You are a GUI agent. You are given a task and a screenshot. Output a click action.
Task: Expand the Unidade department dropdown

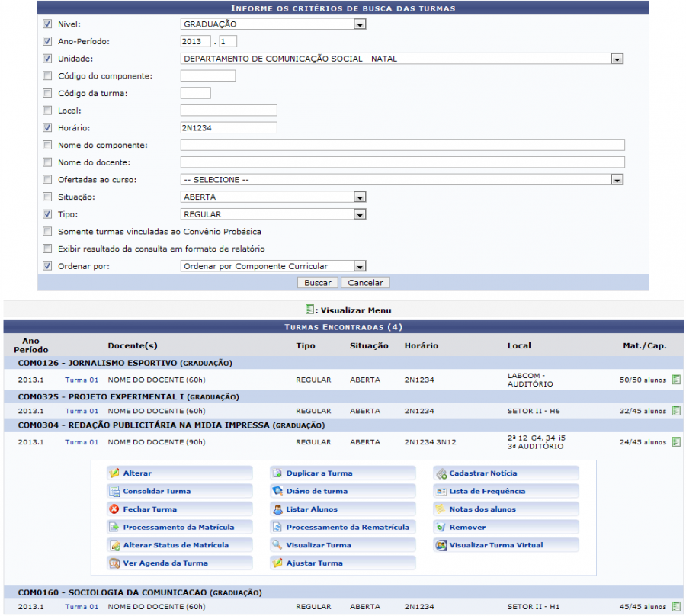point(617,59)
